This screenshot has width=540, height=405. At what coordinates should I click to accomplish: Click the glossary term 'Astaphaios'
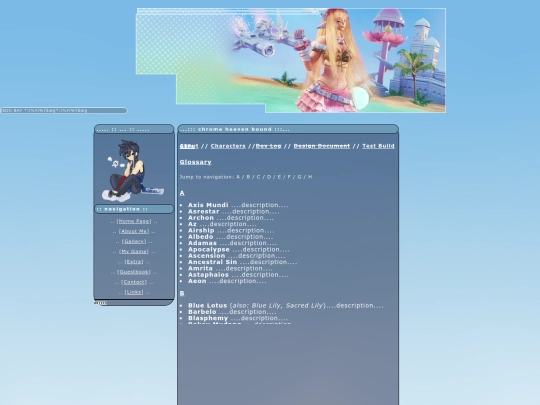208,275
